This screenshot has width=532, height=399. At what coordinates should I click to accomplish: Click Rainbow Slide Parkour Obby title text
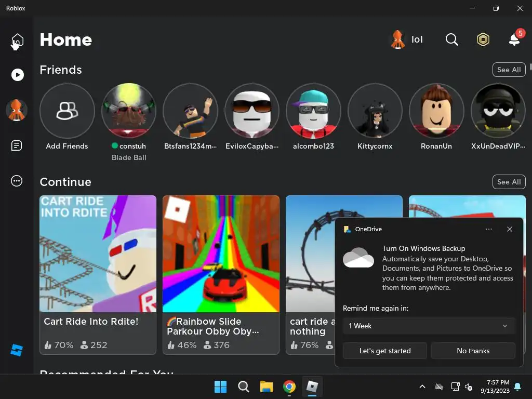213,326
